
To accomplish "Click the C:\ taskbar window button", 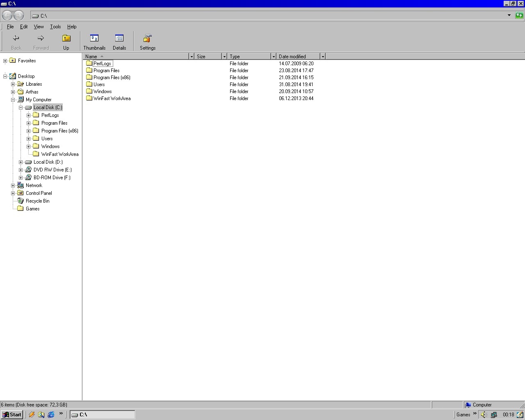I will [x=103, y=415].
